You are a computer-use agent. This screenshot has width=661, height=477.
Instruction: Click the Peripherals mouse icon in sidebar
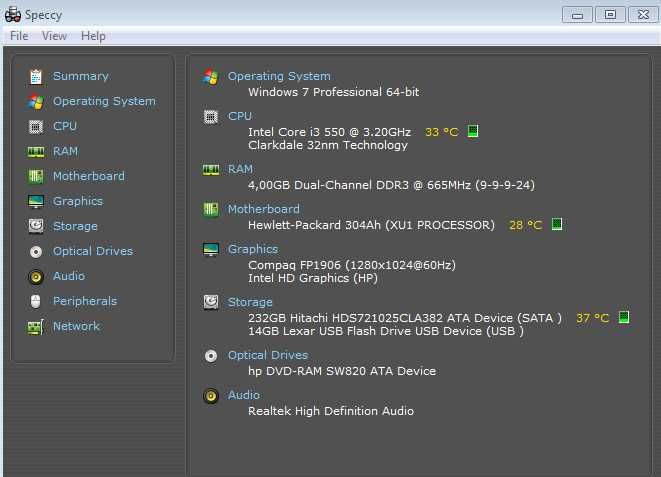click(36, 301)
